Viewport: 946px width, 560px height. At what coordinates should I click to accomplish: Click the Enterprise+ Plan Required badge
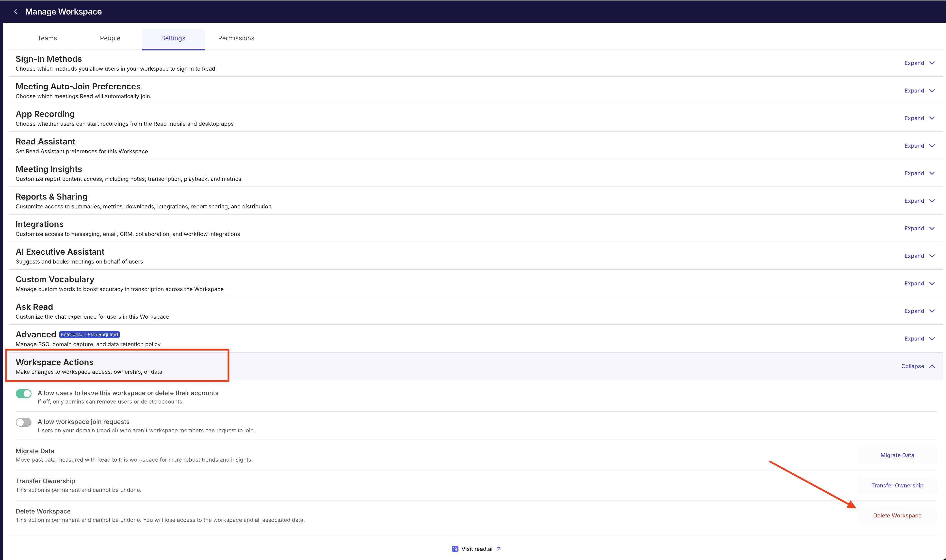click(89, 334)
